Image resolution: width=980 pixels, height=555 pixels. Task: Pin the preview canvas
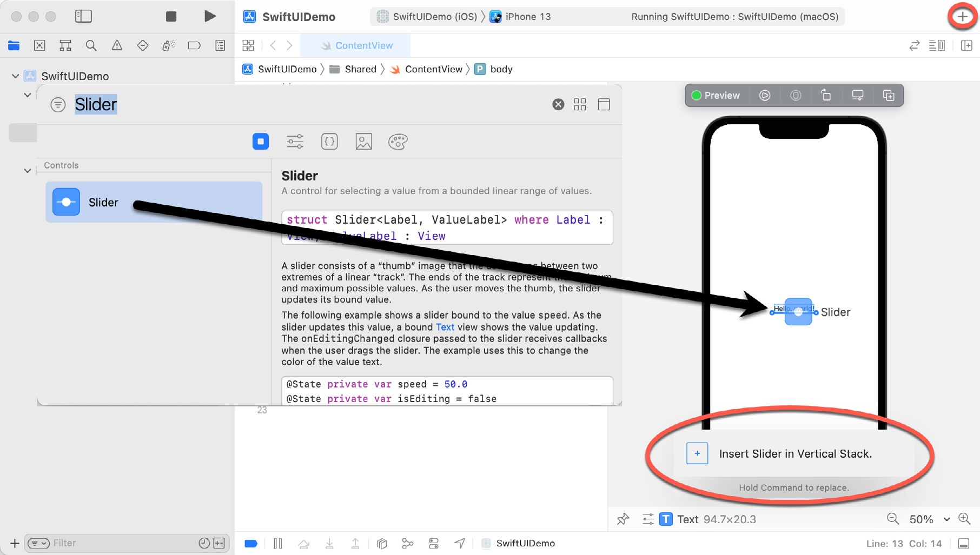pos(623,519)
